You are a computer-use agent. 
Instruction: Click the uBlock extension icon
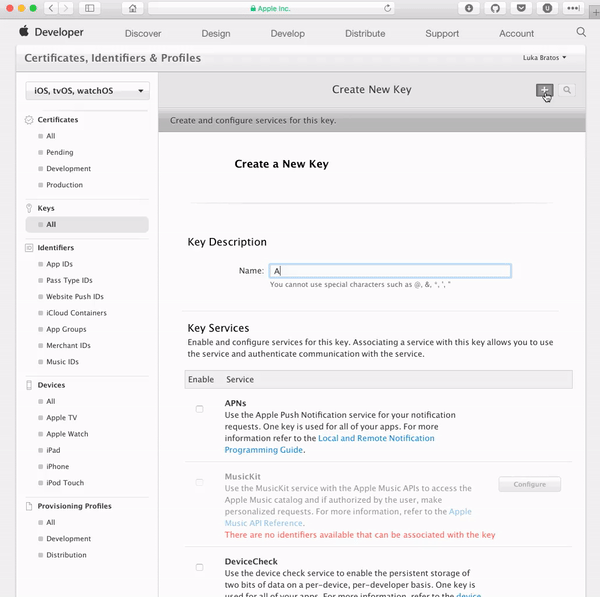point(547,8)
